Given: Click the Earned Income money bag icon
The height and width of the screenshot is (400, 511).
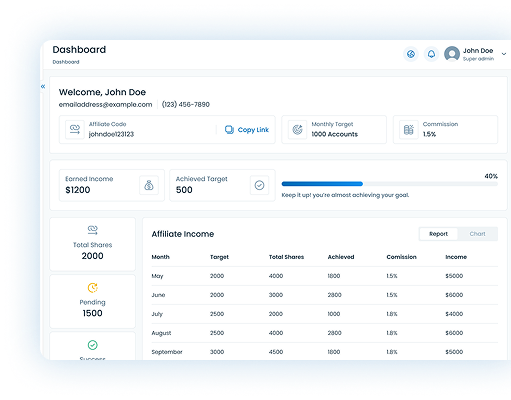Looking at the screenshot, I should 149,185.
